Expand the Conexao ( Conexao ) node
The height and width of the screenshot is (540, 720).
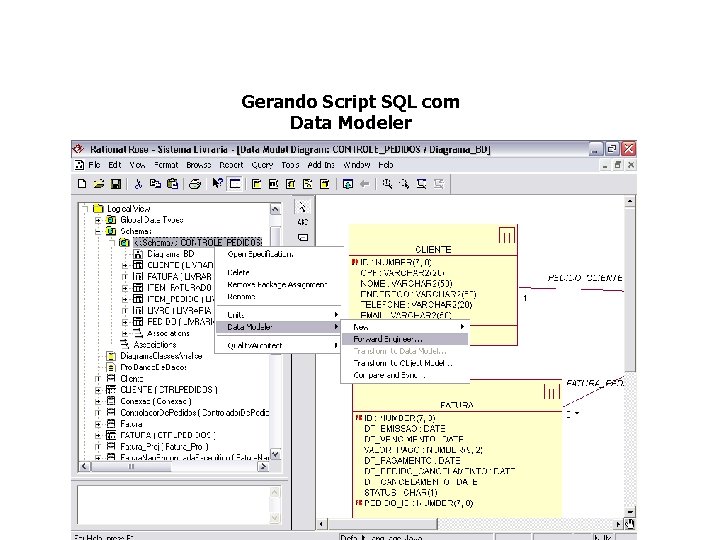tap(98, 401)
